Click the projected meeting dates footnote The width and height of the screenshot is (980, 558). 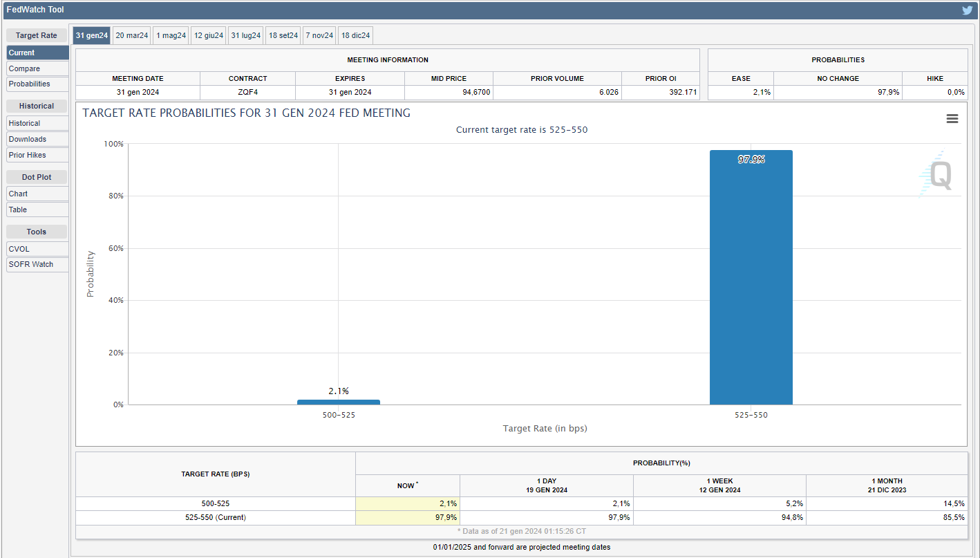522,547
